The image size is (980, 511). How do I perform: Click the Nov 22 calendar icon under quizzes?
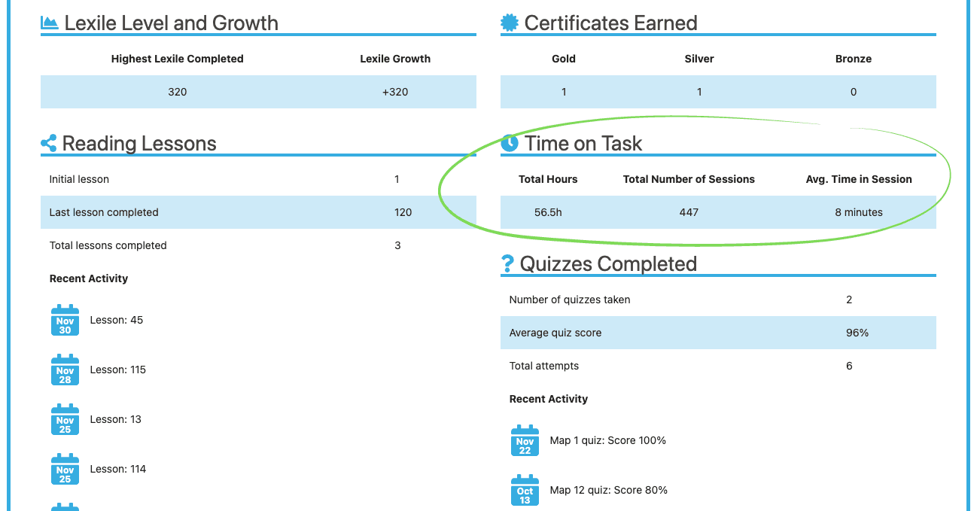click(x=525, y=441)
